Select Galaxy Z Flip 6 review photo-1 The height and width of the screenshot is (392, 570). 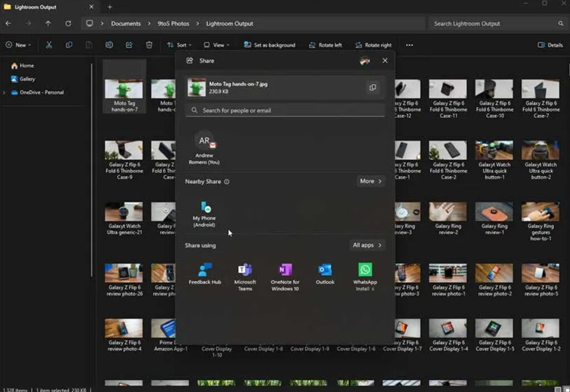448,280
